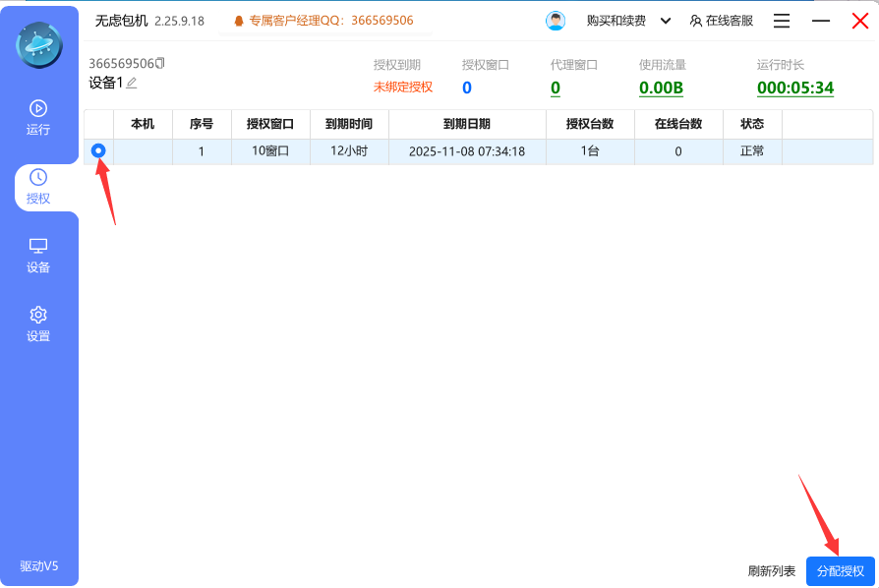Open the hamburger menu in title bar

(782, 21)
